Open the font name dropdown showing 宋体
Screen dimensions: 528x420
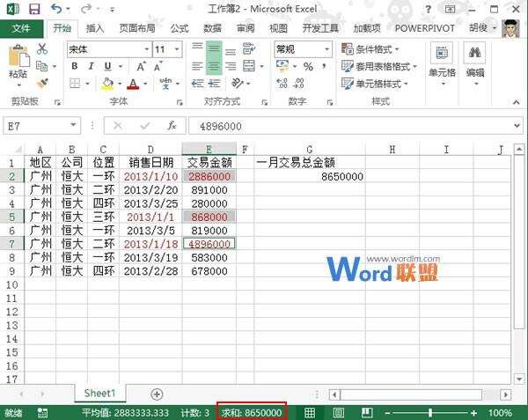[x=147, y=49]
